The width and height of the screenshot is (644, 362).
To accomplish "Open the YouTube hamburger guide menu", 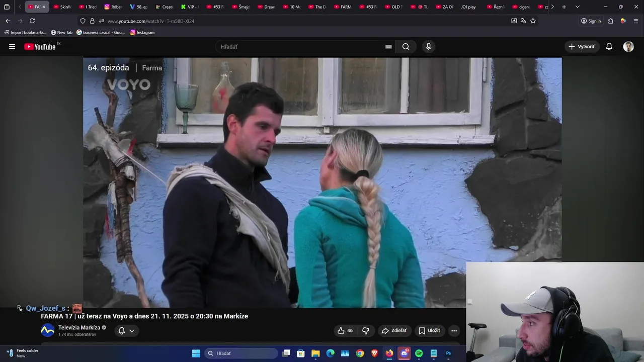I will [x=12, y=47].
